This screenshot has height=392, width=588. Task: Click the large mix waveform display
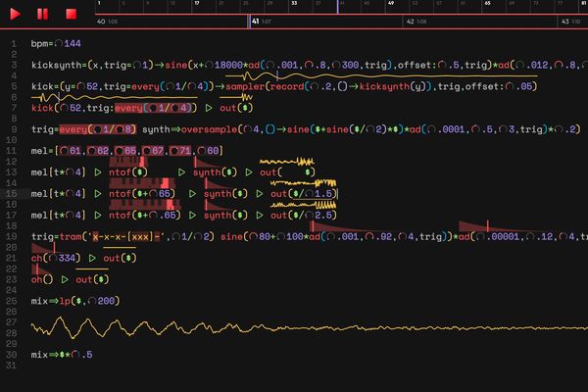[310, 328]
